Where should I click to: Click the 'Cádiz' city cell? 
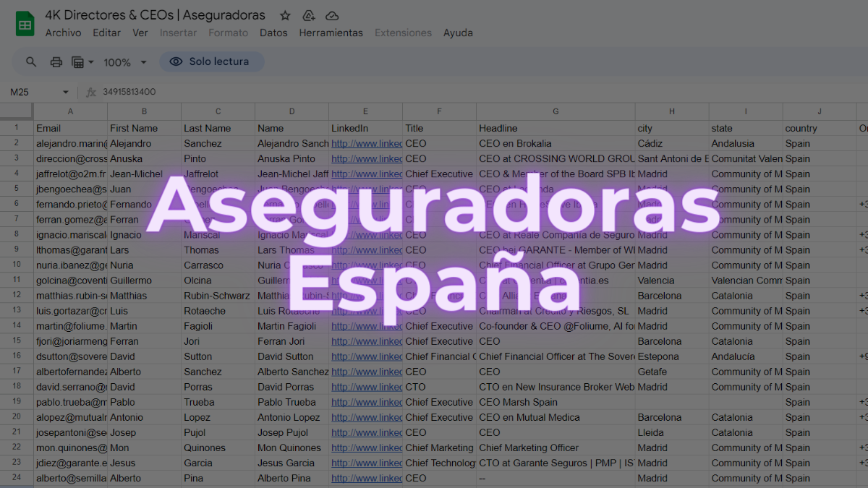click(x=672, y=143)
